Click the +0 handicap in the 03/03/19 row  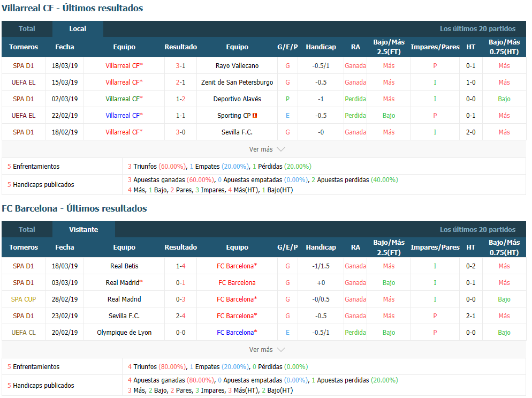(x=321, y=282)
